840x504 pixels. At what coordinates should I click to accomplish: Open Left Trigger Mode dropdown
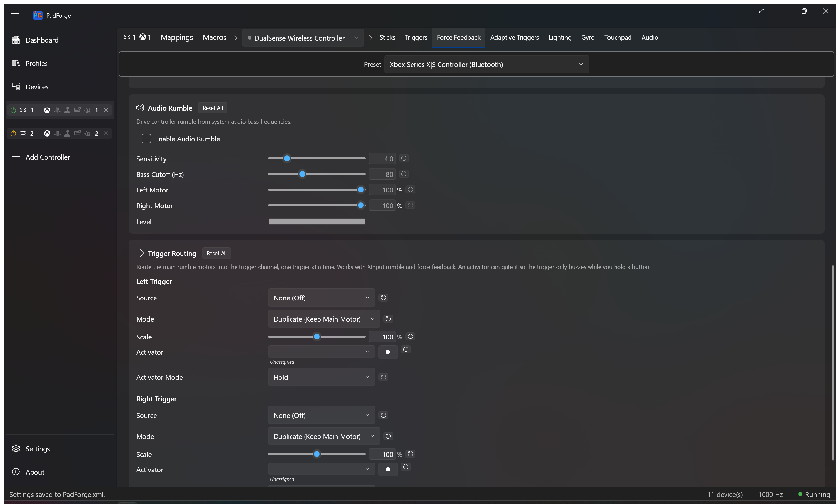324,319
